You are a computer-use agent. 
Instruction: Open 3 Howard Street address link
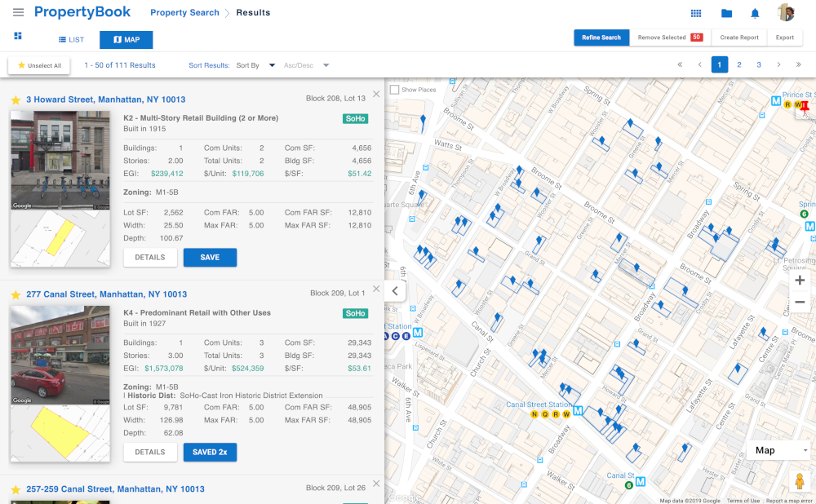105,99
